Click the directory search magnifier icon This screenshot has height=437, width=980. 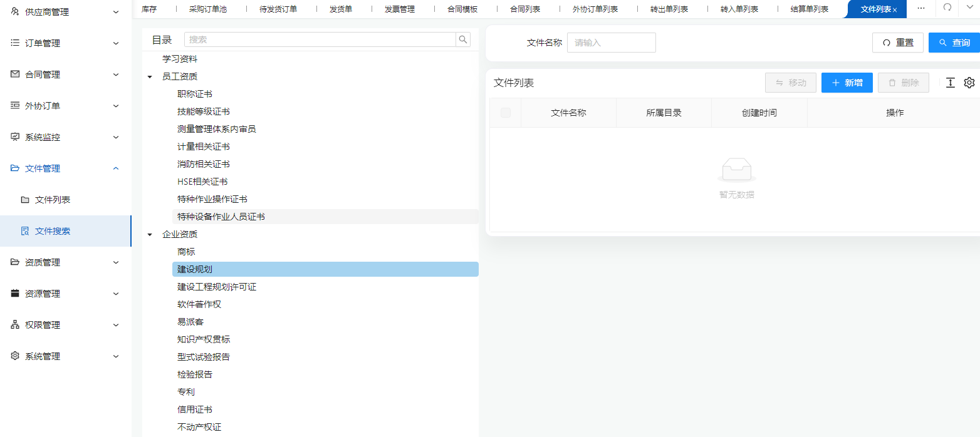coord(463,39)
